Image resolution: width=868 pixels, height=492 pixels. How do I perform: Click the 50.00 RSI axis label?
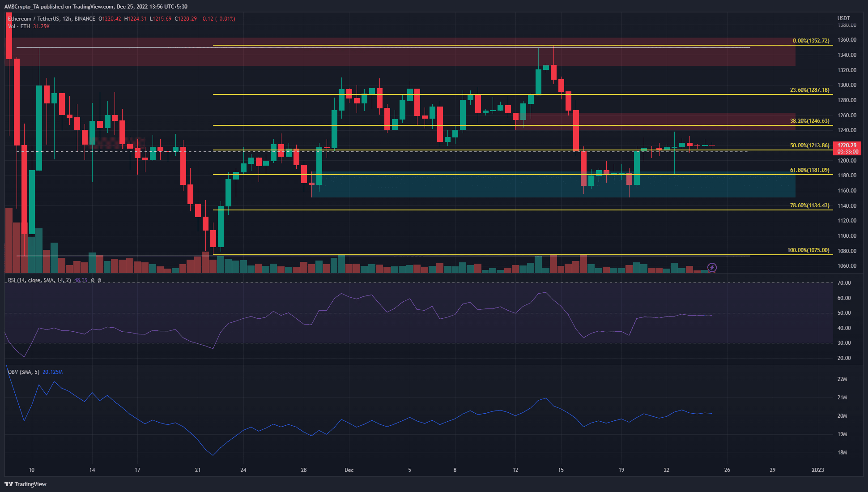pos(844,313)
